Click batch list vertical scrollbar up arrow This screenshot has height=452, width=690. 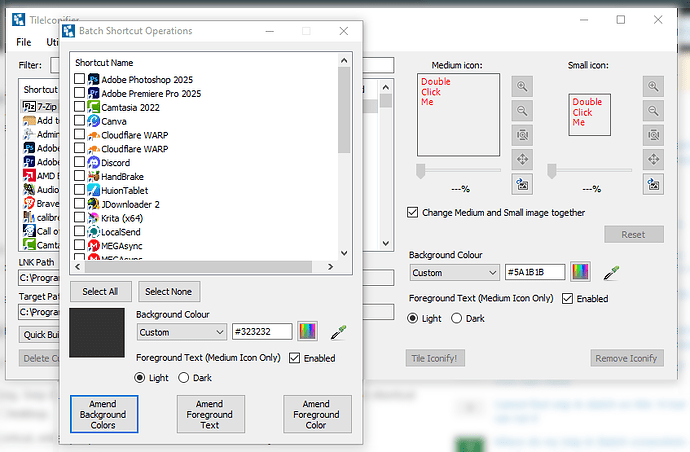[x=344, y=60]
